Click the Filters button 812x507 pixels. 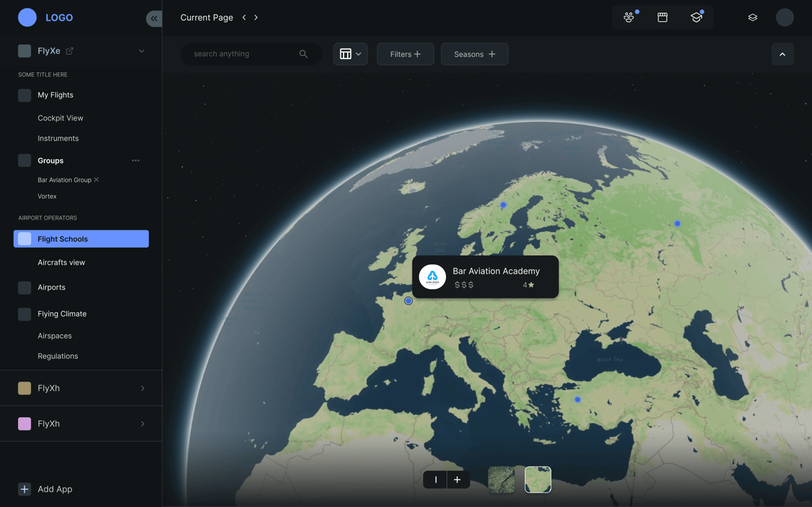[405, 54]
